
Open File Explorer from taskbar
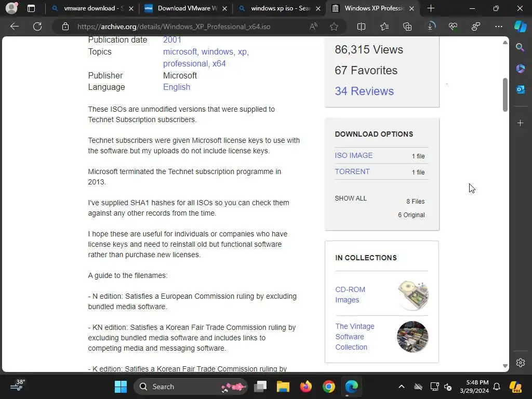(283, 387)
